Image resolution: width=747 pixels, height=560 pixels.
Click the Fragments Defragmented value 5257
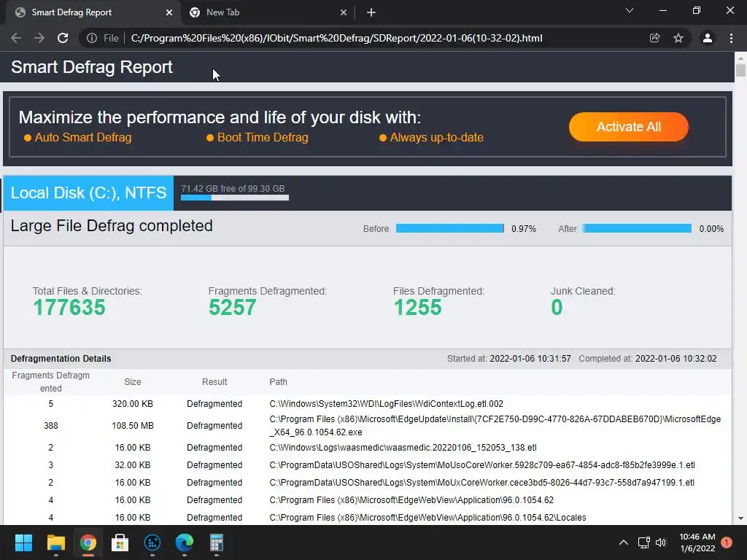pyautogui.click(x=233, y=307)
